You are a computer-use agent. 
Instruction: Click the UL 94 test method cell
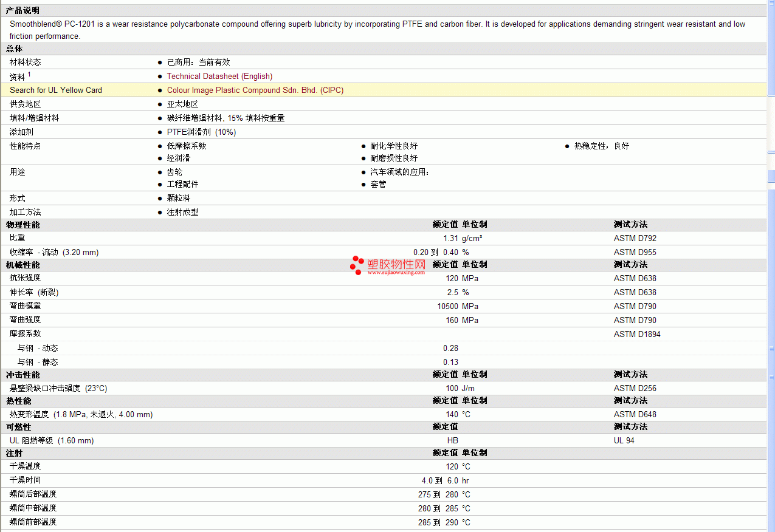624,440
